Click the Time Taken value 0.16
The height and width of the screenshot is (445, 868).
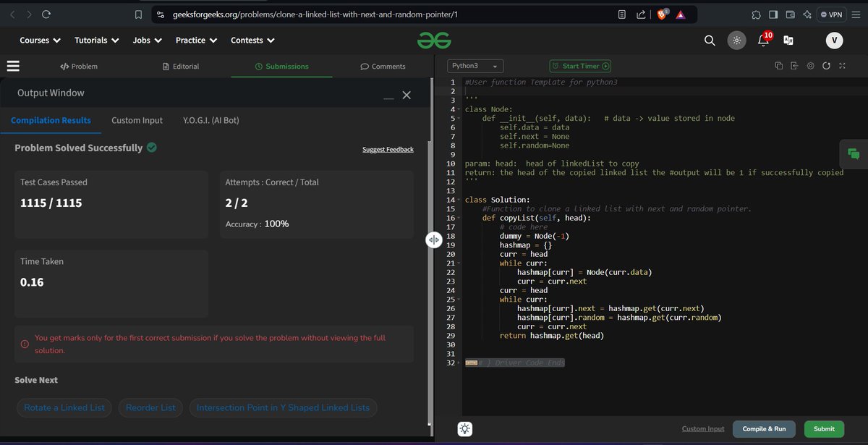tap(32, 282)
